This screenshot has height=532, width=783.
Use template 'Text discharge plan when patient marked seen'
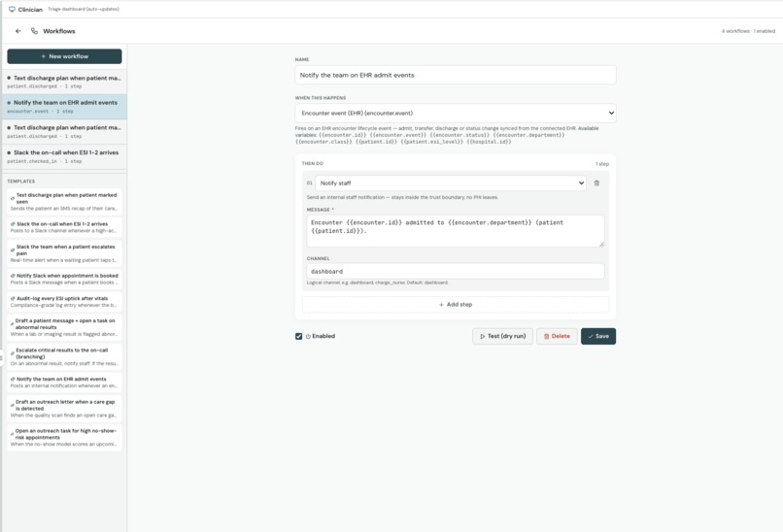[x=64, y=202]
